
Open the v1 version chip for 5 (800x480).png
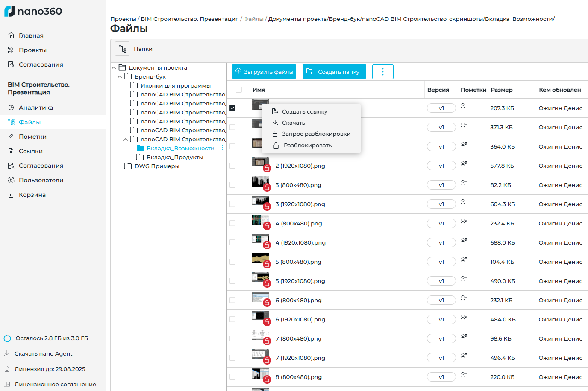(441, 262)
